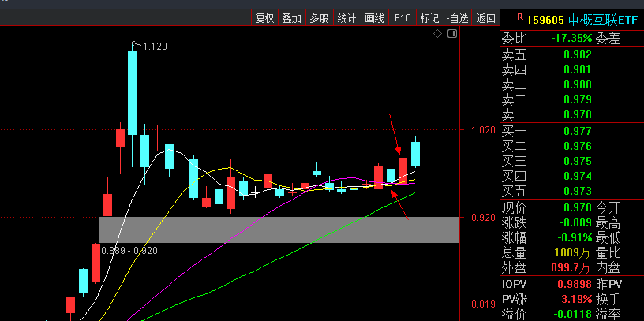
Task: Select the 卖四 ask price 0.981
Action: click(578, 69)
